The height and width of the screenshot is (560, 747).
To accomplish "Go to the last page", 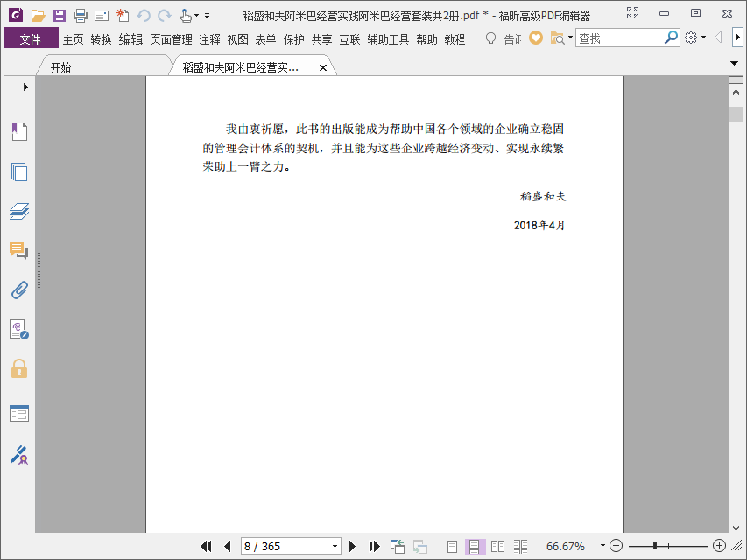I will pos(375,546).
